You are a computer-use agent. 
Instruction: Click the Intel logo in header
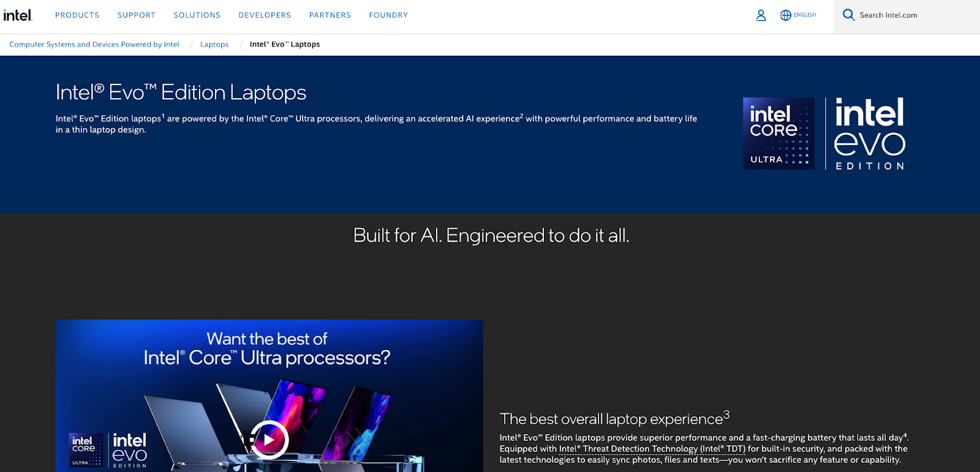17,15
